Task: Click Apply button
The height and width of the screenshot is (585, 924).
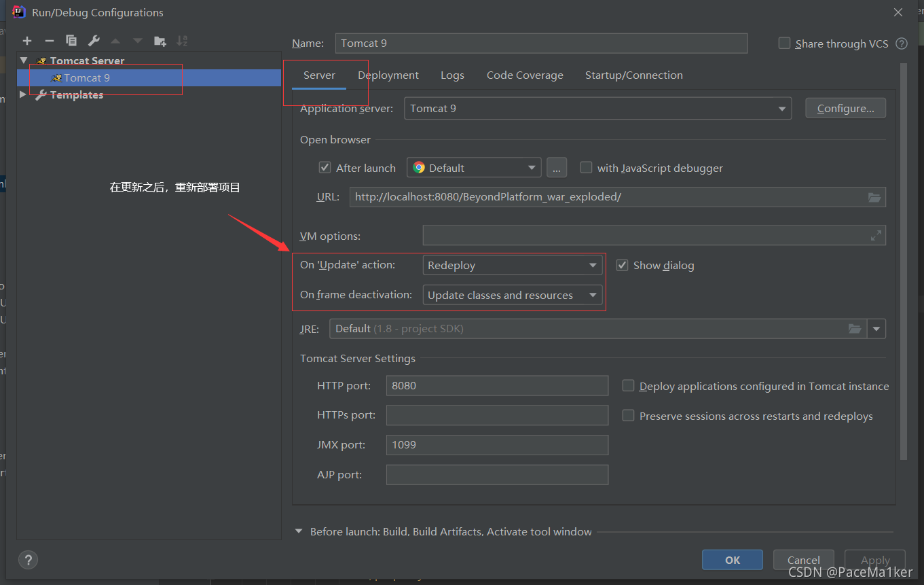Action: (x=875, y=560)
